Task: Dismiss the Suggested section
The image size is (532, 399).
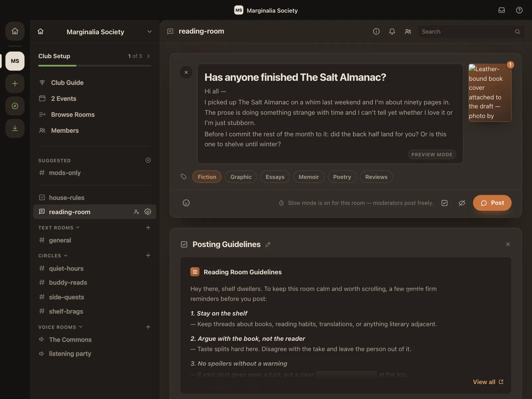Action: coord(148,160)
